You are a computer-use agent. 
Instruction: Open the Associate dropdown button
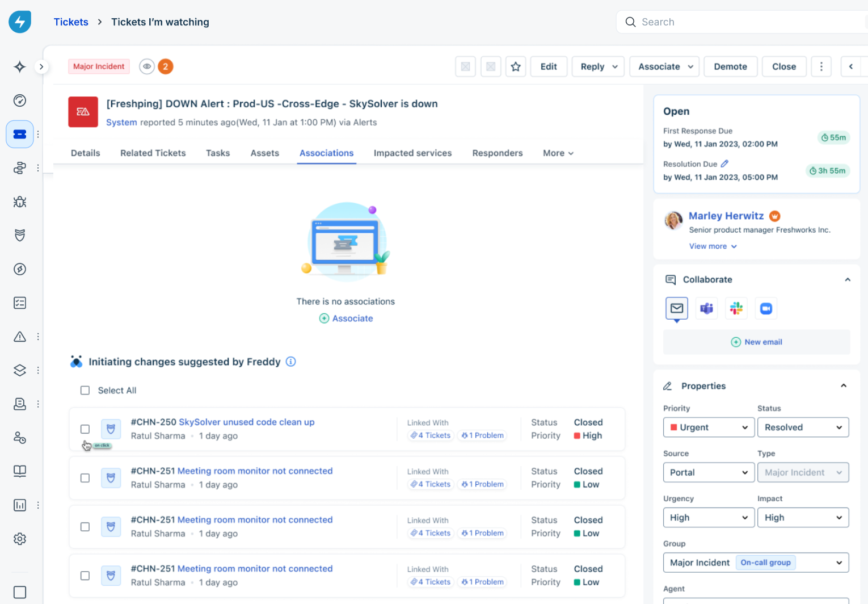665,66
